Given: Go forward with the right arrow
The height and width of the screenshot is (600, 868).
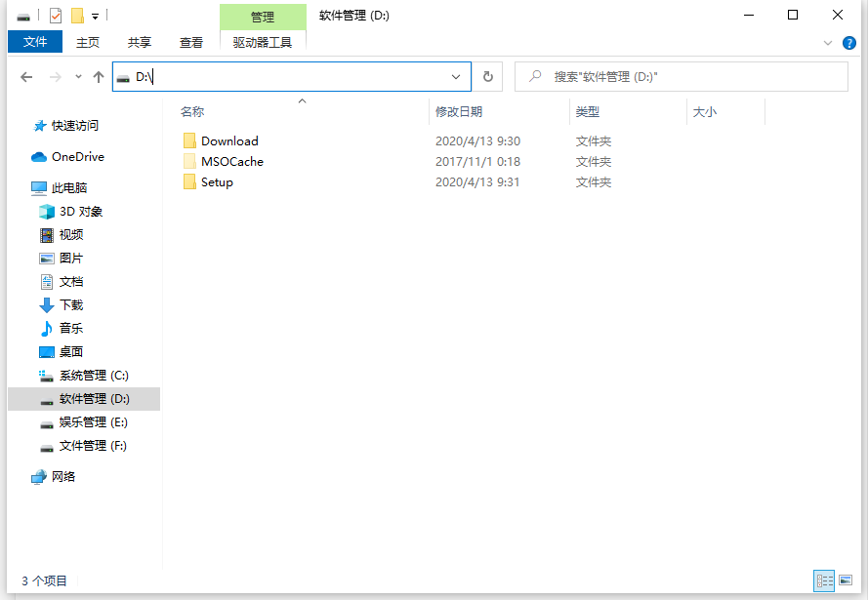Looking at the screenshot, I should 55,77.
